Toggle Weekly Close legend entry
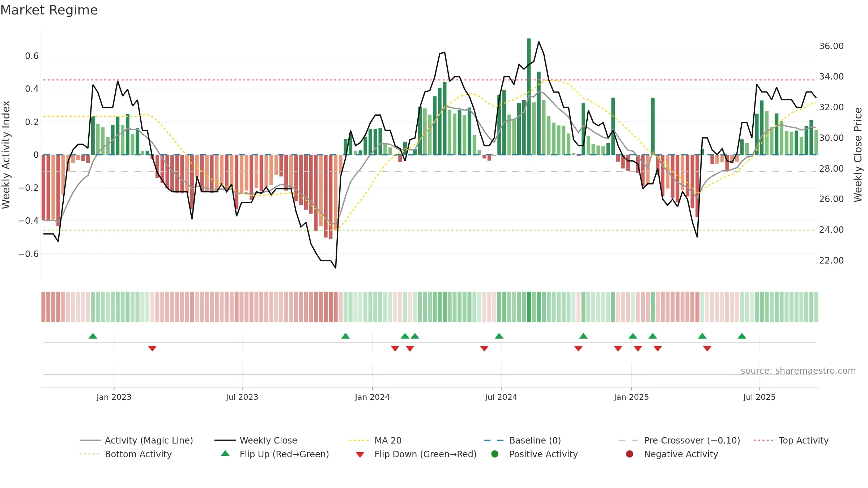Screen dimensions: 868x488 [x=256, y=440]
